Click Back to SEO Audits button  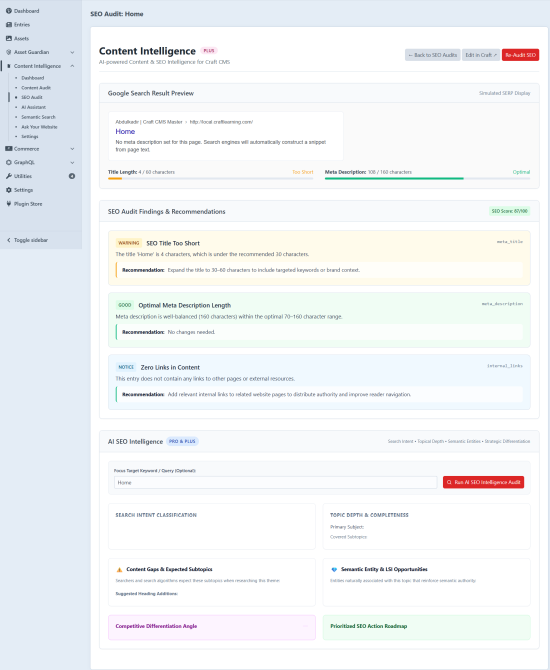tap(432, 55)
